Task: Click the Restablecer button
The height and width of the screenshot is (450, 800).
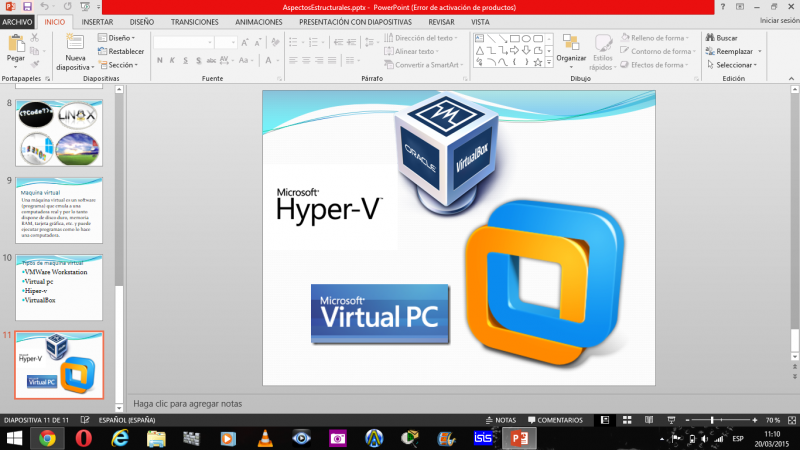Action: [x=121, y=51]
